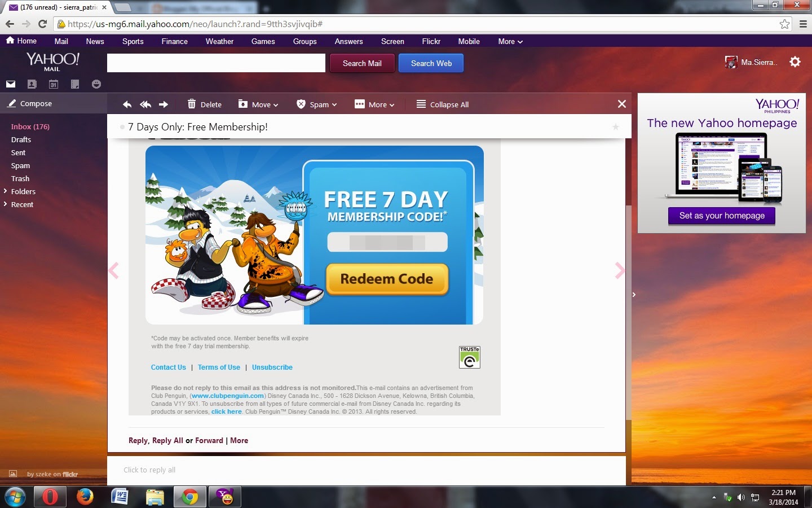Expand the More menu in Yahoo navigation
Image resolution: width=812 pixels, height=508 pixels.
pyautogui.click(x=510, y=41)
